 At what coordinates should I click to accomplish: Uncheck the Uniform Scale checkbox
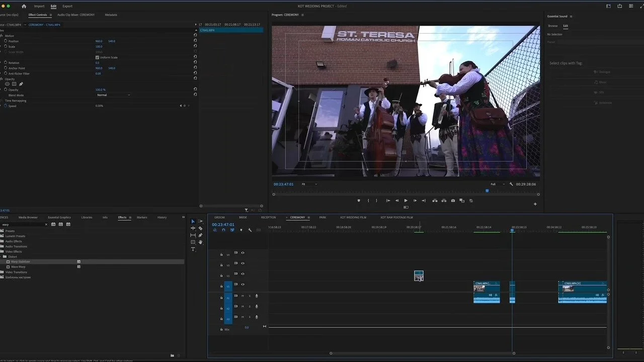pyautogui.click(x=97, y=57)
